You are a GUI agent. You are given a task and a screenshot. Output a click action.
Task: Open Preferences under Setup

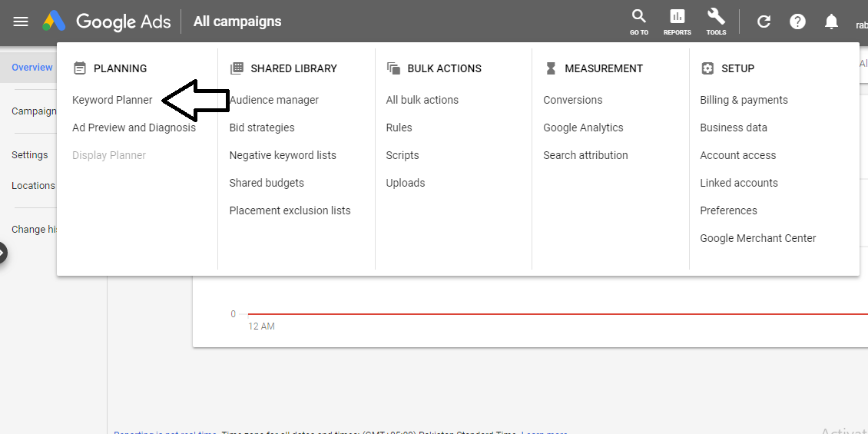point(728,211)
